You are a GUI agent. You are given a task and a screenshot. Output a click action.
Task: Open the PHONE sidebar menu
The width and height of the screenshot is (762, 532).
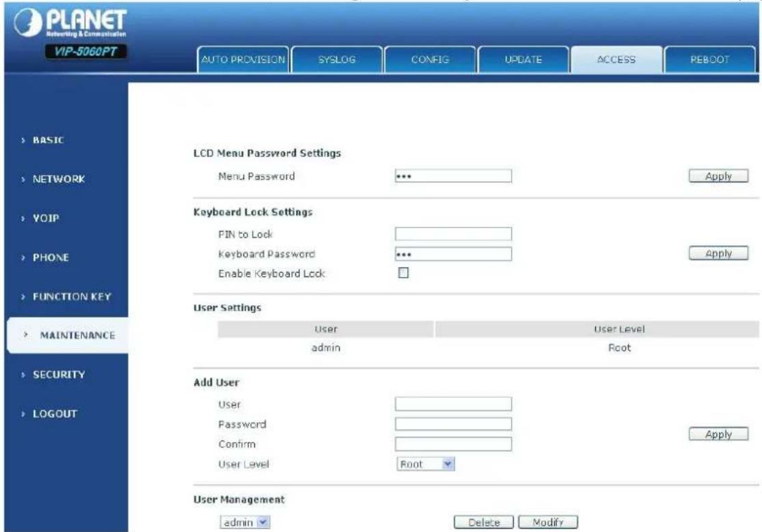(51, 257)
